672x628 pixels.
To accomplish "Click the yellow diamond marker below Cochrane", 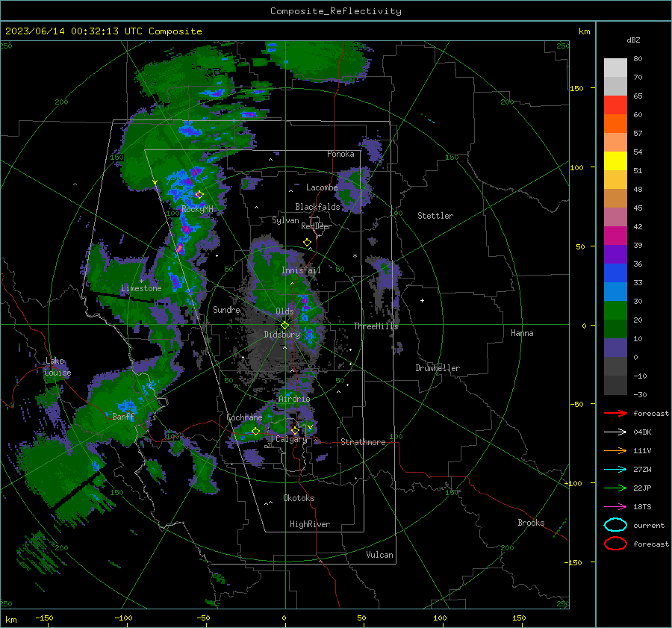I will point(255,432).
